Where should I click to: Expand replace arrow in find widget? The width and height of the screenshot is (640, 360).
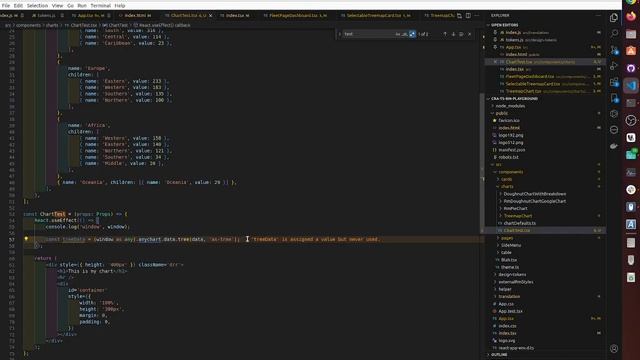click(340, 34)
